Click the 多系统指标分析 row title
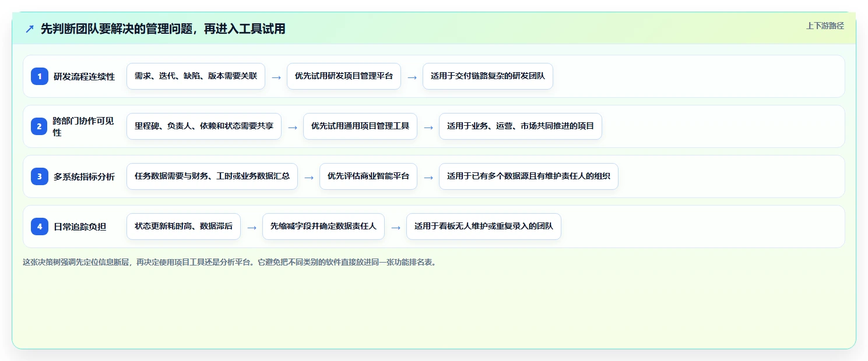Viewport: 868px width, 361px height. tap(85, 176)
